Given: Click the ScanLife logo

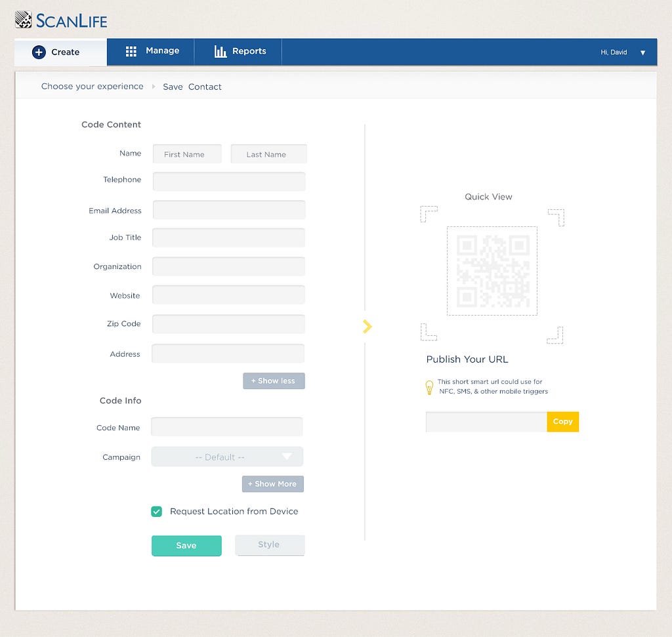Looking at the screenshot, I should point(61,20).
